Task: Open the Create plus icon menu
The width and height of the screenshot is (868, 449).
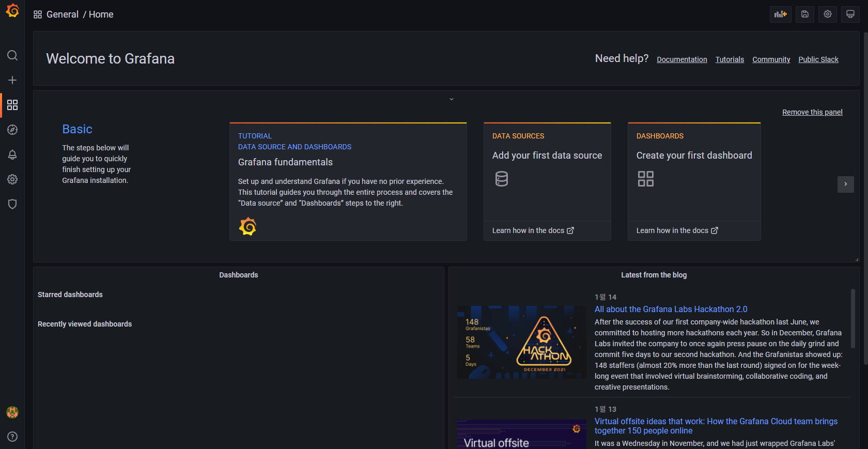Action: coord(12,80)
